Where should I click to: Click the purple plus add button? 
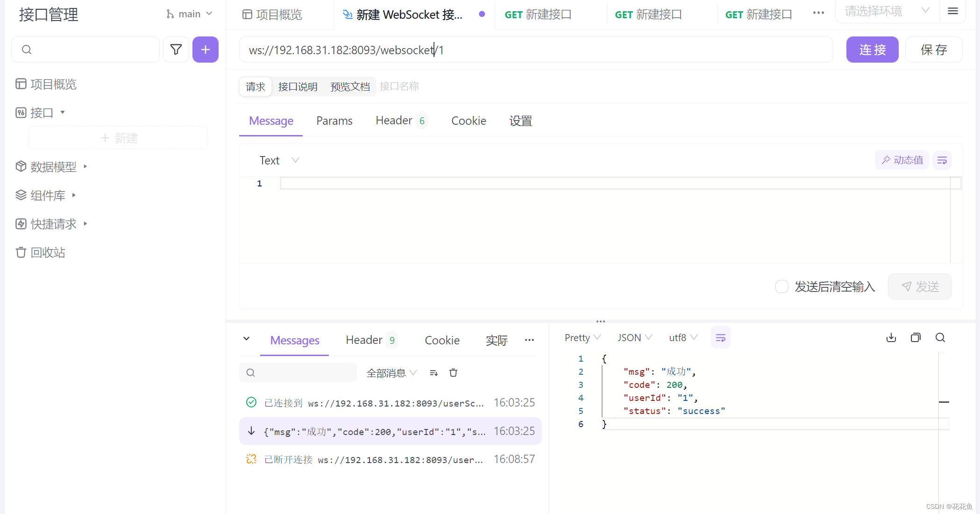point(206,50)
